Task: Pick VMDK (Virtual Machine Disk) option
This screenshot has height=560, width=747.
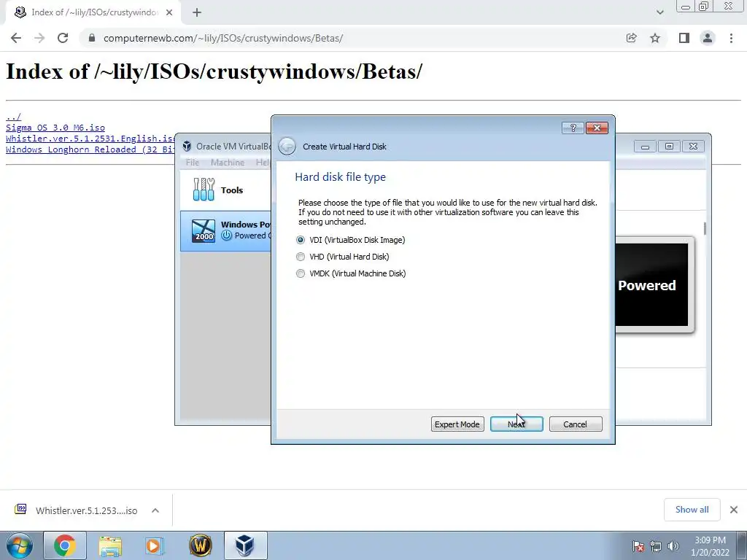Action: pos(300,273)
